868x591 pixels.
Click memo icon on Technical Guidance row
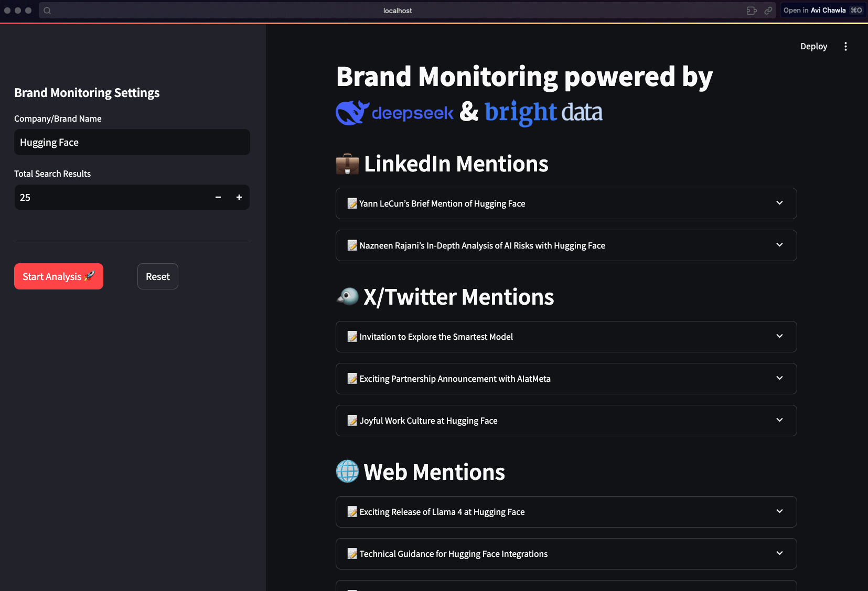pos(352,554)
